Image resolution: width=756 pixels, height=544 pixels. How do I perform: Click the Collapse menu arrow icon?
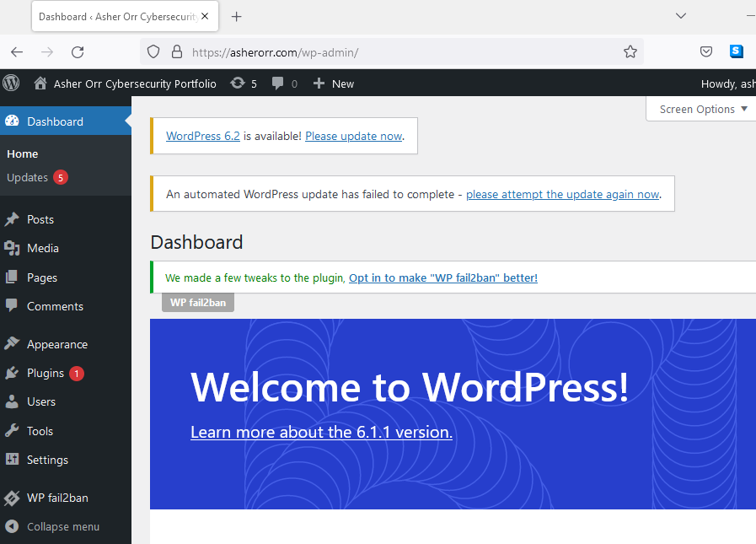click(x=12, y=526)
